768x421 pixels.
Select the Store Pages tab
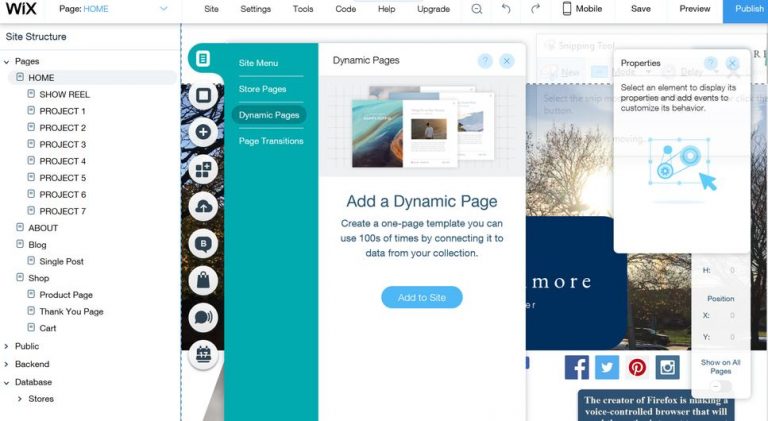(x=263, y=89)
